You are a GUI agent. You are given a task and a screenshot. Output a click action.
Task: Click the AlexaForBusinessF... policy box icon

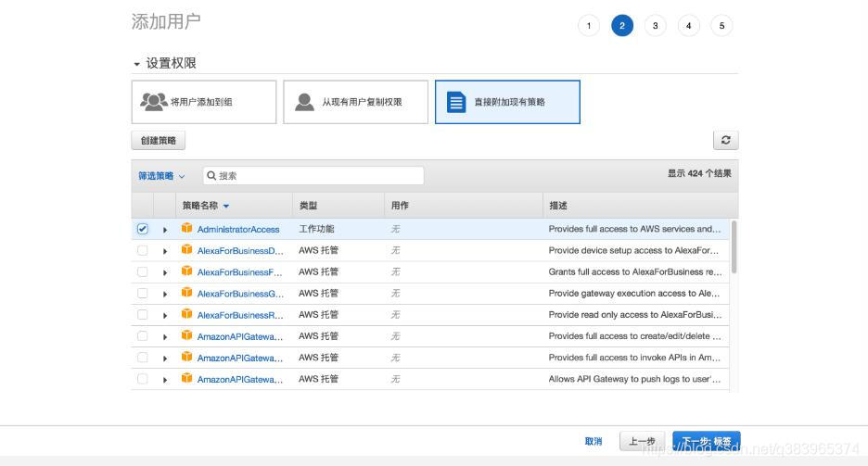pyautogui.click(x=187, y=271)
